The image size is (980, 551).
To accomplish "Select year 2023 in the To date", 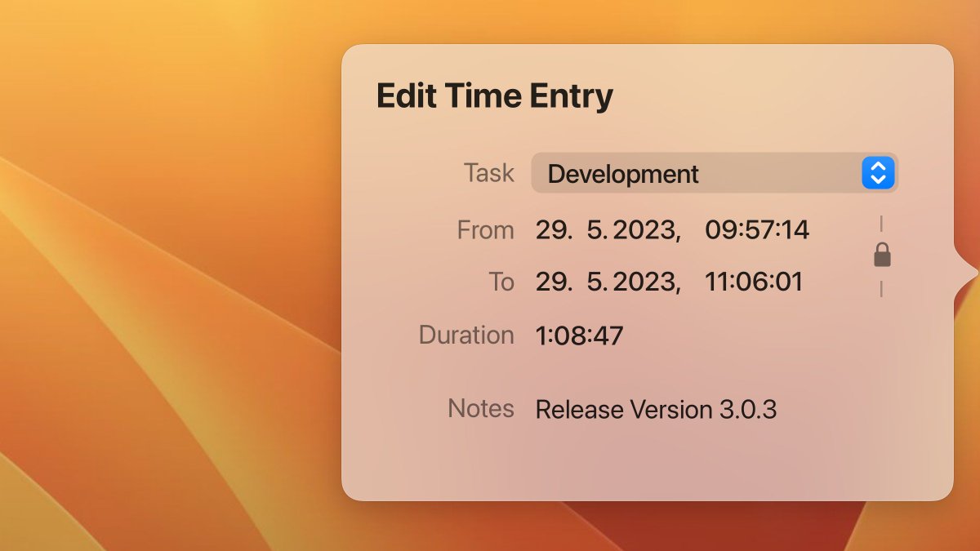I will (x=644, y=282).
